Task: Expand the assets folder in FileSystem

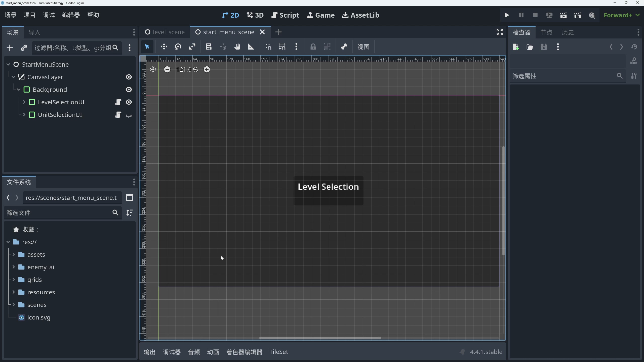Action: pos(14,254)
